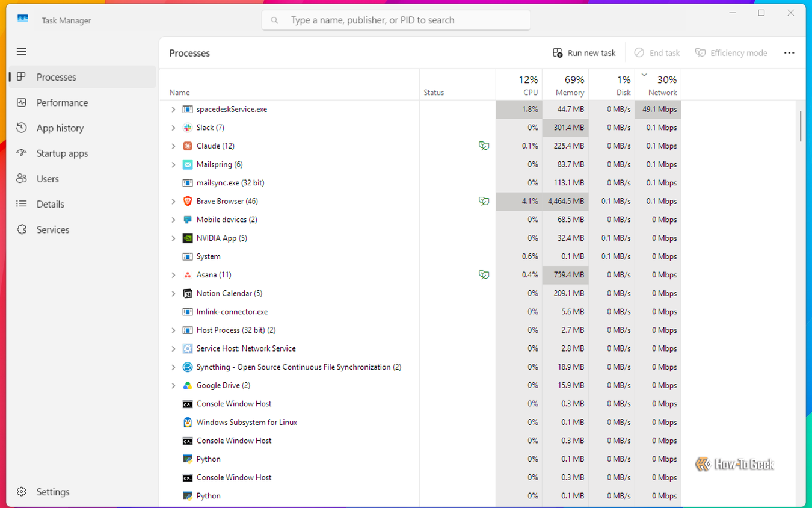Expand the NVIDIA App (5) group
The image size is (812, 508).
pyautogui.click(x=173, y=238)
